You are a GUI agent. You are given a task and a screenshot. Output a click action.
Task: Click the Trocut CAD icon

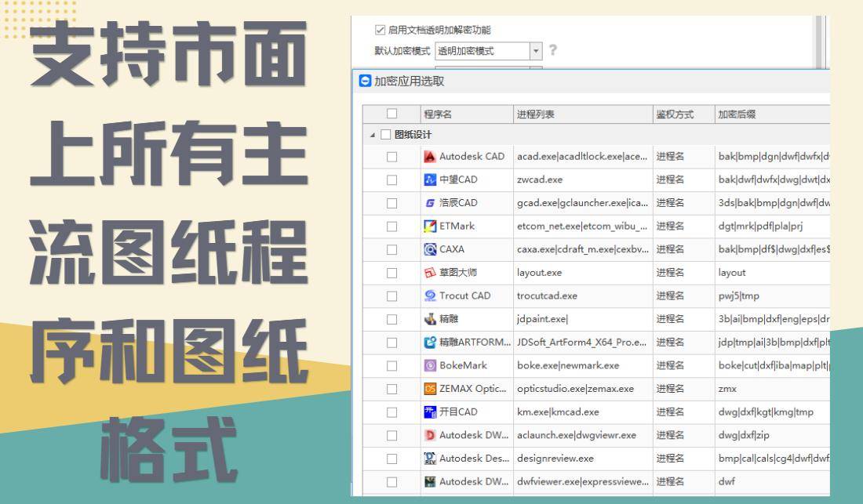429,296
